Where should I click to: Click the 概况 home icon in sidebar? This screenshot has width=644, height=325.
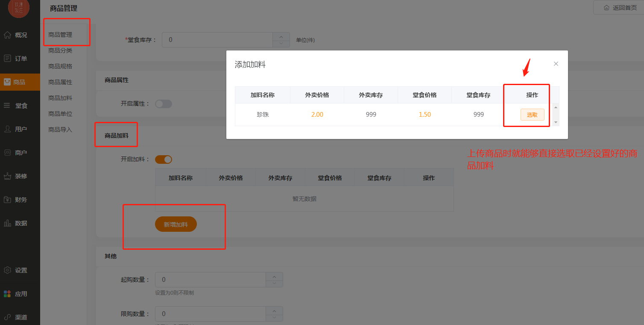[7, 35]
